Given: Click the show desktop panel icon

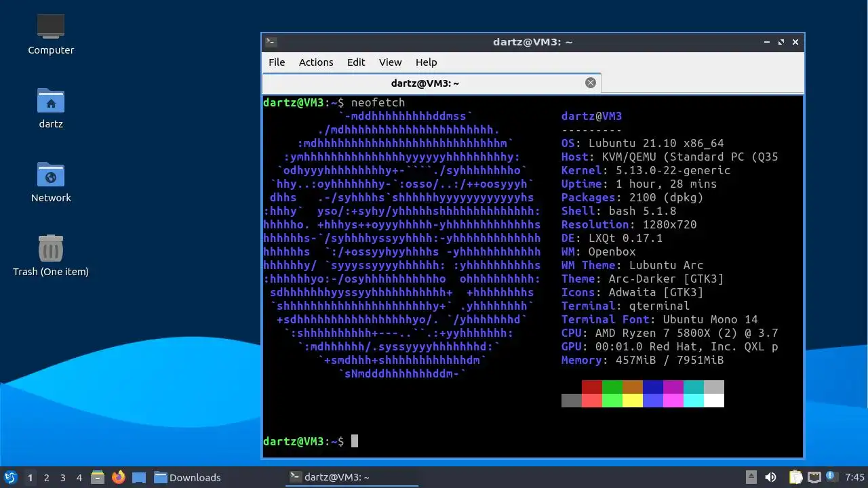Looking at the screenshot, I should 139,477.
